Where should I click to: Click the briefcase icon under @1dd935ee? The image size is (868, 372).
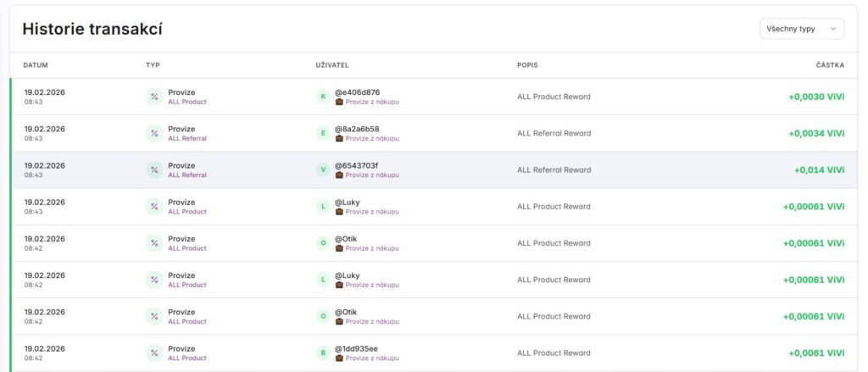pyautogui.click(x=339, y=358)
